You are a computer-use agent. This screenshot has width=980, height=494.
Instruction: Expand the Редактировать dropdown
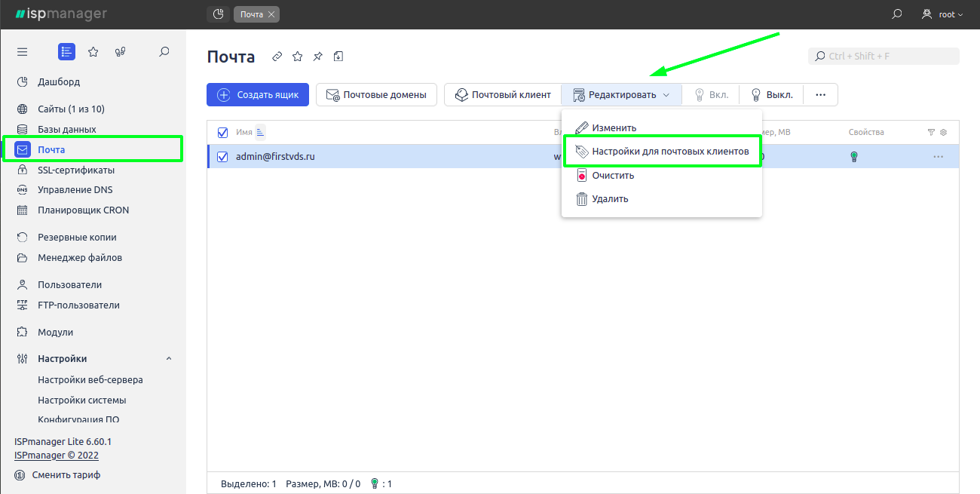(621, 95)
